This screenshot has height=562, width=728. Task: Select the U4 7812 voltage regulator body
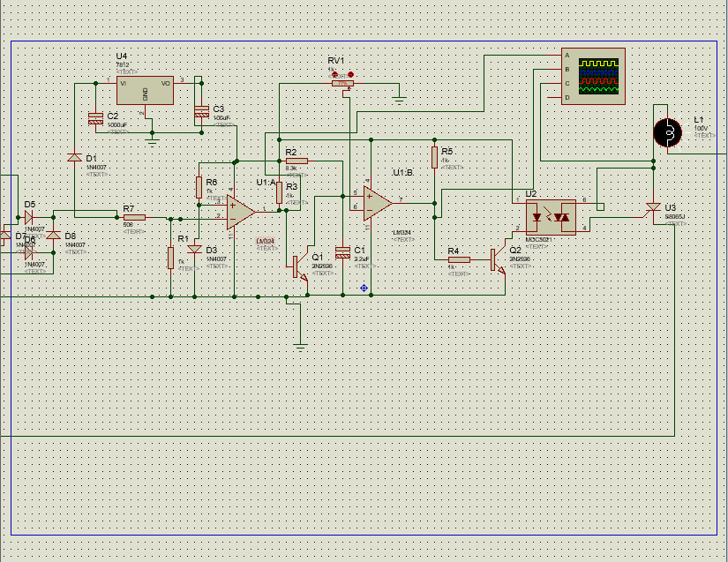click(145, 91)
